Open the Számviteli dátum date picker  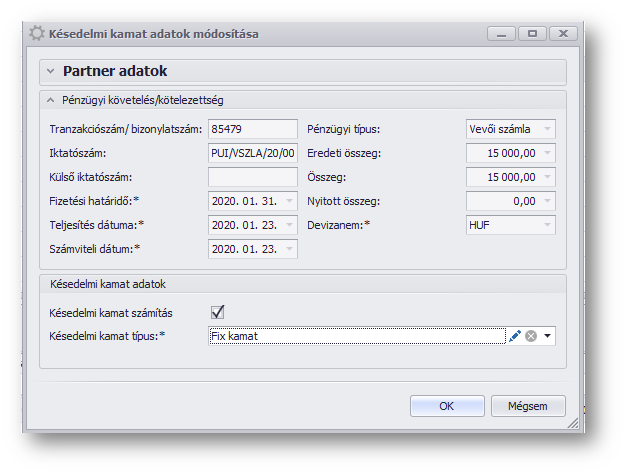coord(289,249)
